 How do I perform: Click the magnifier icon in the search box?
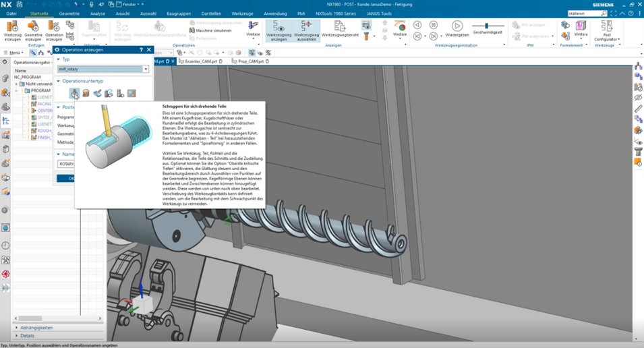[604, 13]
